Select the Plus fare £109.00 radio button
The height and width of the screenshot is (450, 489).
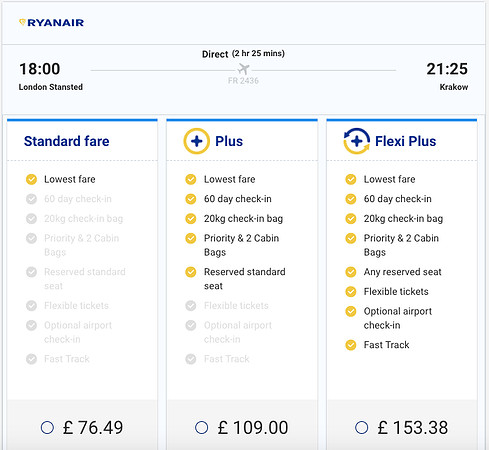click(x=202, y=427)
